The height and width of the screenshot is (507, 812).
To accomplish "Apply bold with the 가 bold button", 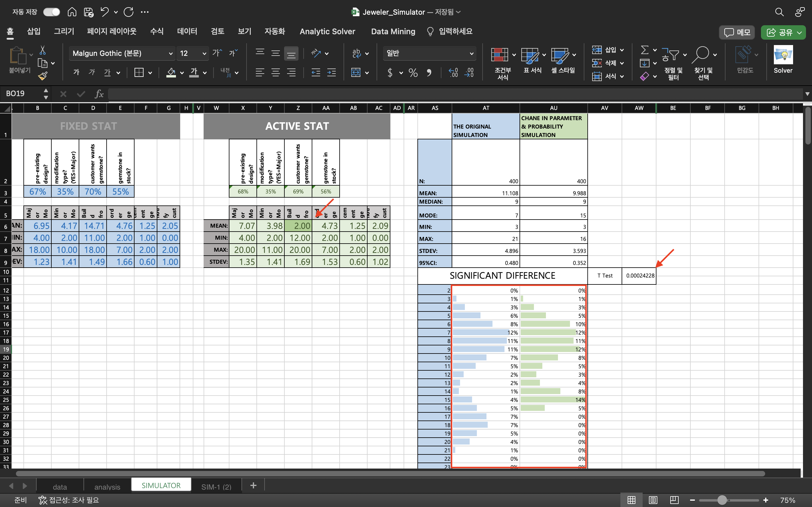I will coord(77,72).
